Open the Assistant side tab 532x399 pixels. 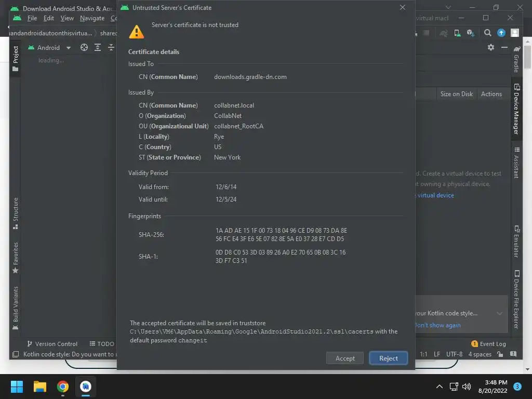coord(516,163)
